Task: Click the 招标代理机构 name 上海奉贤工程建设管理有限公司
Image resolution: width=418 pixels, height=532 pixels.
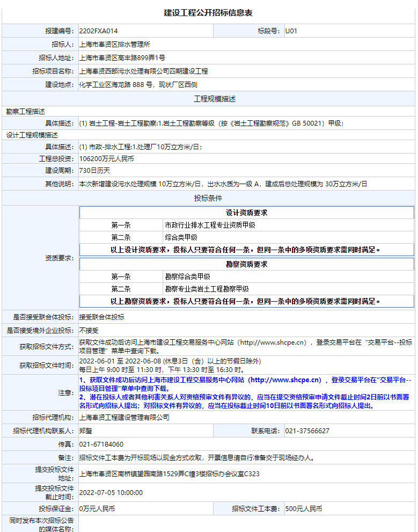Action: 124,417
